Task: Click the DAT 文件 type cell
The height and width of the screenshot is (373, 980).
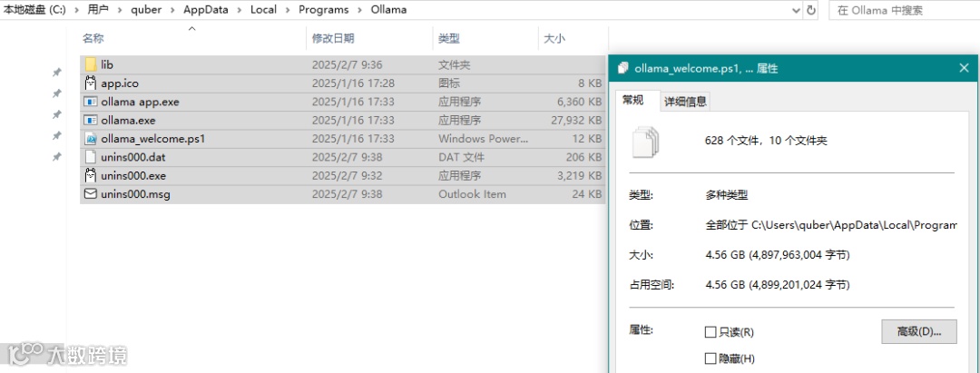Action: (461, 157)
